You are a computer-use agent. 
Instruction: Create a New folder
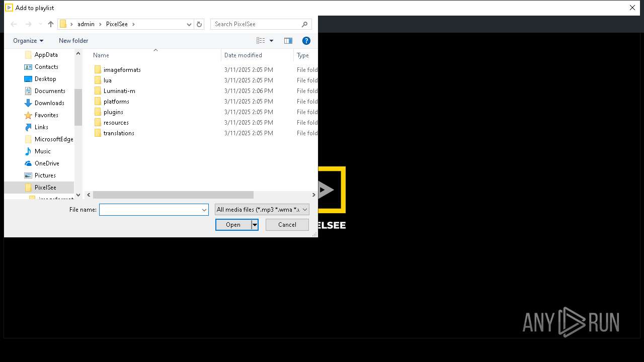click(73, 41)
